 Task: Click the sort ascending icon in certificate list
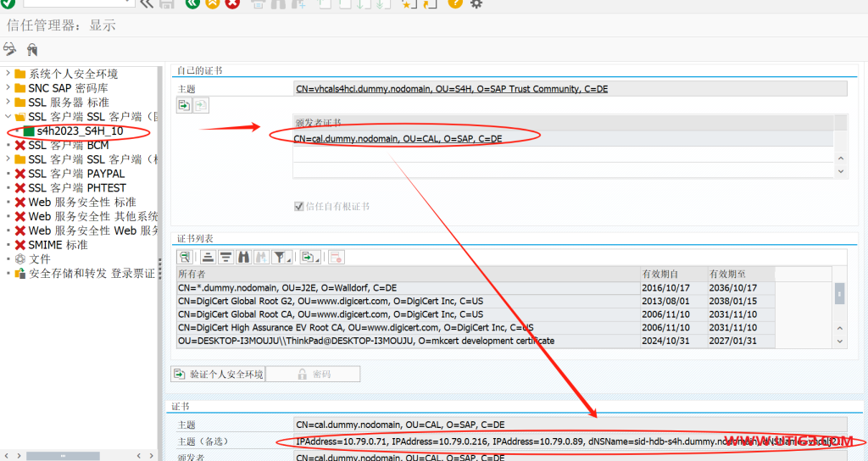tap(207, 256)
